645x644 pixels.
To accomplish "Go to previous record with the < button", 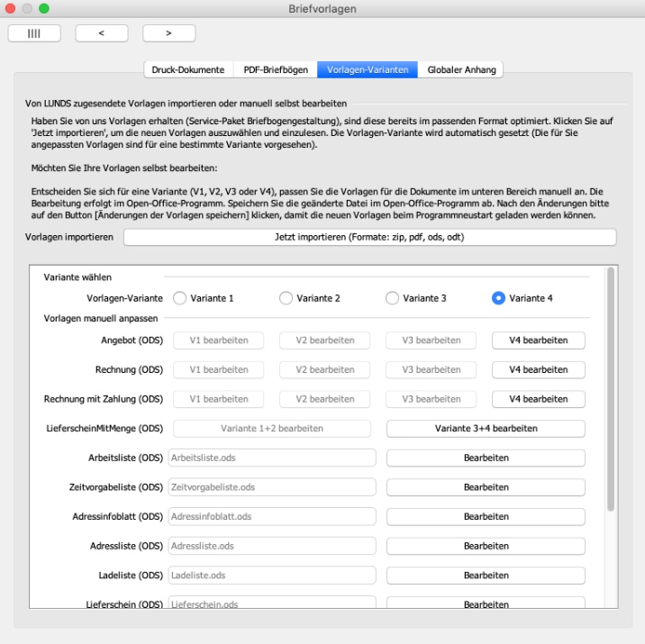I will (102, 33).
